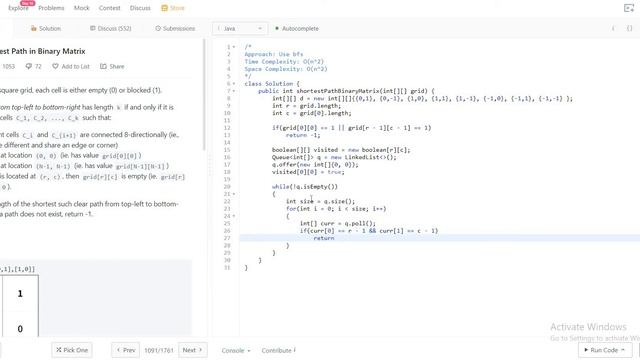640x360 pixels.
Task: Click code line 'int[] curr = q.poll();'
Action: point(338,223)
